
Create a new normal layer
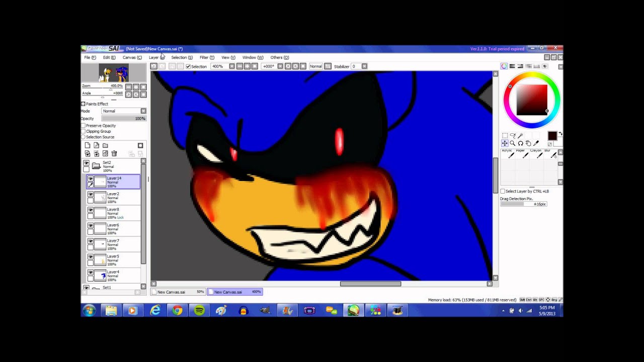click(x=88, y=145)
